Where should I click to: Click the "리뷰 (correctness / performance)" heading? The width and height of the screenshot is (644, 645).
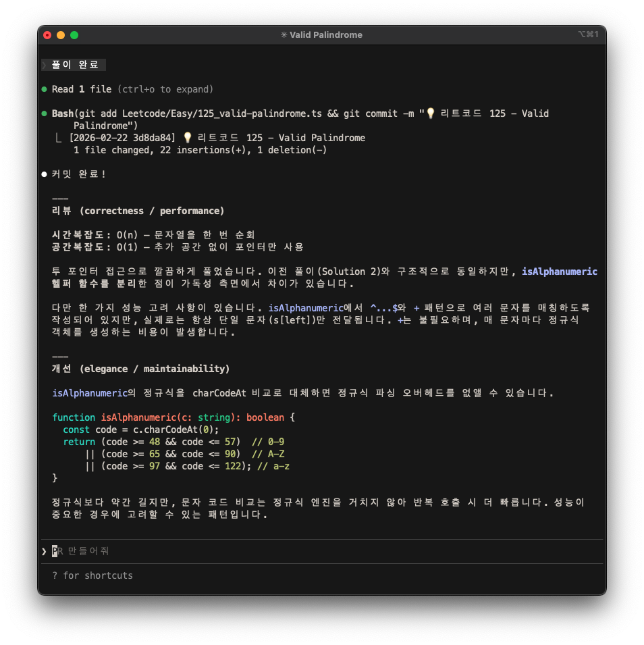[x=138, y=211]
